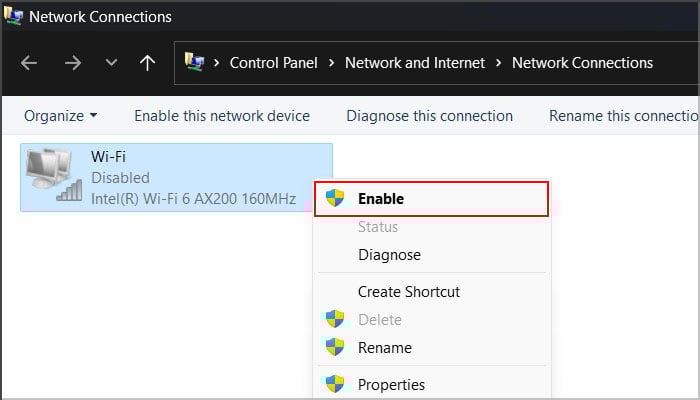Select the Wi-Fi adapter icon

(x=51, y=176)
